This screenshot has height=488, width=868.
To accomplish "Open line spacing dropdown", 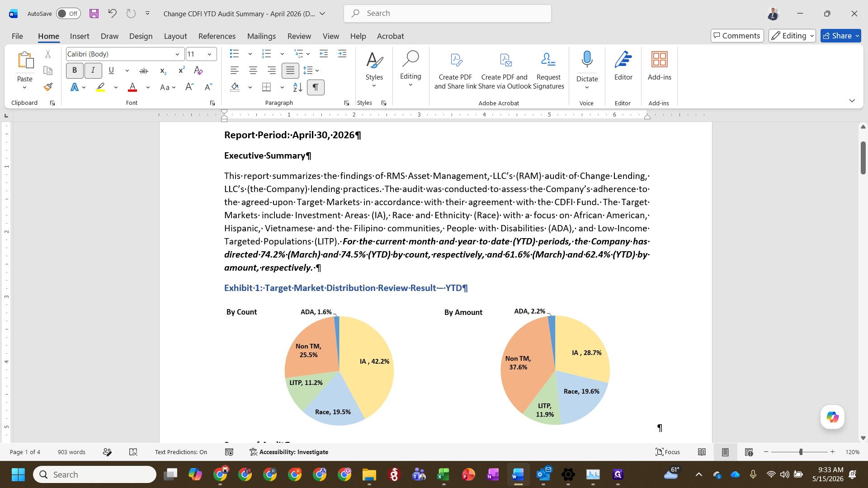I will pyautogui.click(x=311, y=70).
